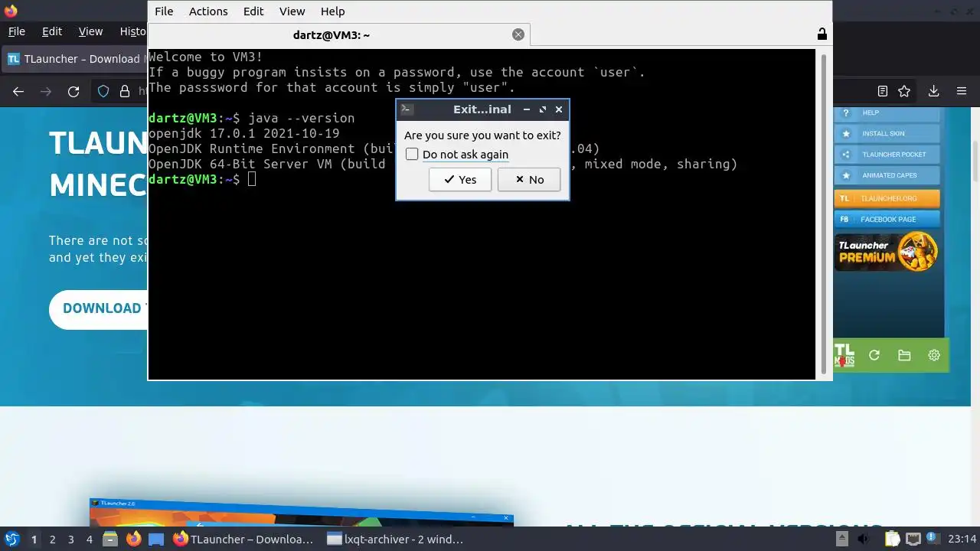Click the site security padlock in Firefox
980x551 pixels.
click(x=124, y=92)
